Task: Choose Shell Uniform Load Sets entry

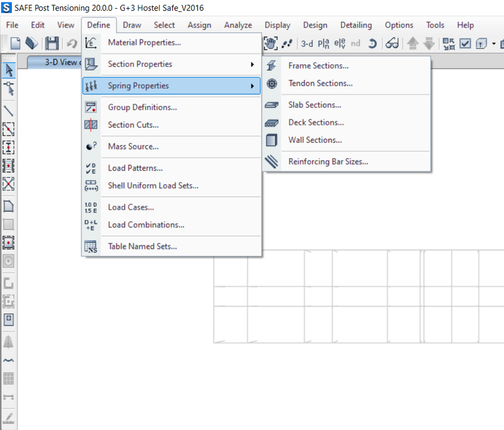Action: point(171,186)
